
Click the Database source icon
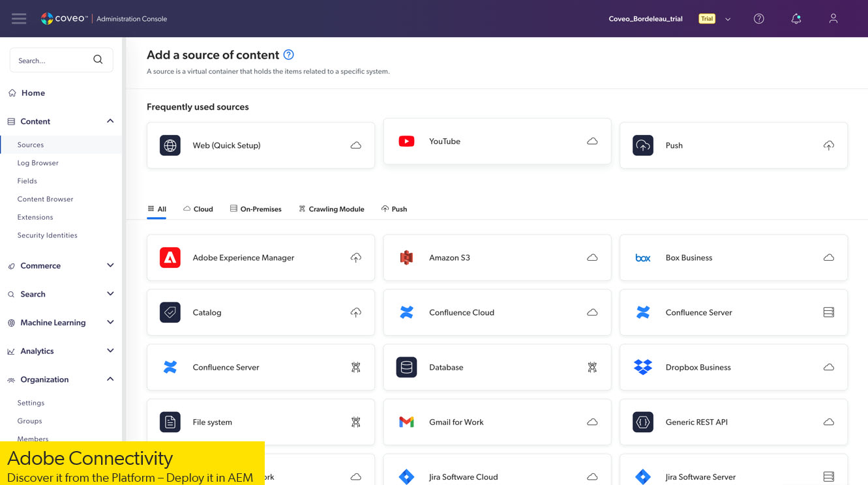point(406,367)
